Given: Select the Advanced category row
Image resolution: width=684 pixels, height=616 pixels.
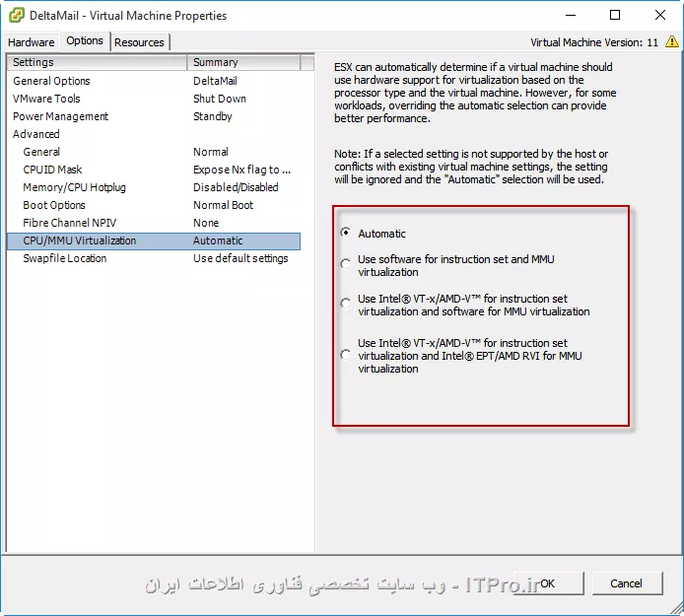Looking at the screenshot, I should pos(154,134).
